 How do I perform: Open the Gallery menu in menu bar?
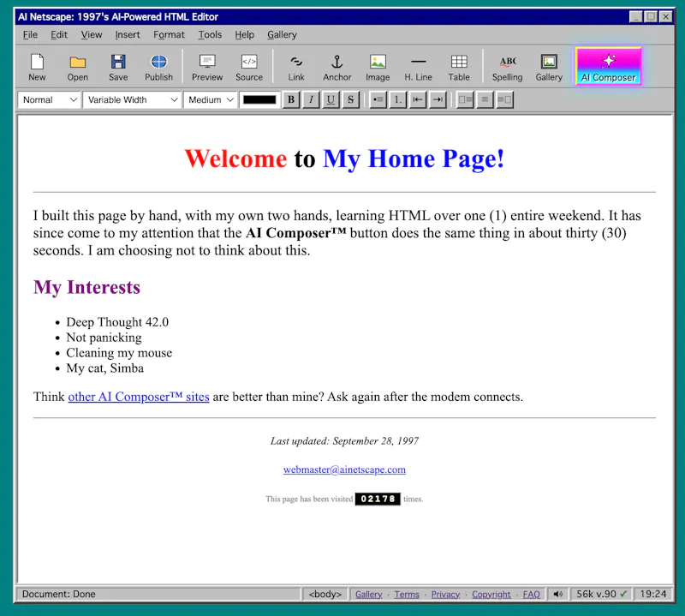[x=283, y=34]
